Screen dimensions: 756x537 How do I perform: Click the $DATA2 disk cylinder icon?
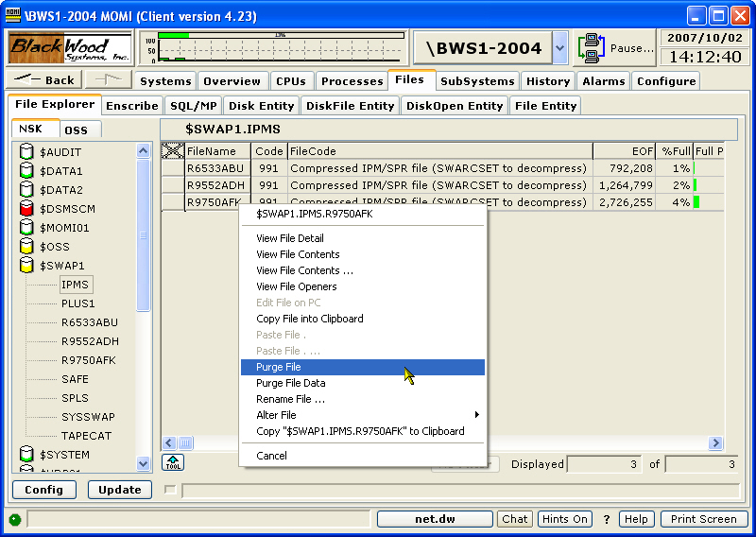[x=26, y=190]
